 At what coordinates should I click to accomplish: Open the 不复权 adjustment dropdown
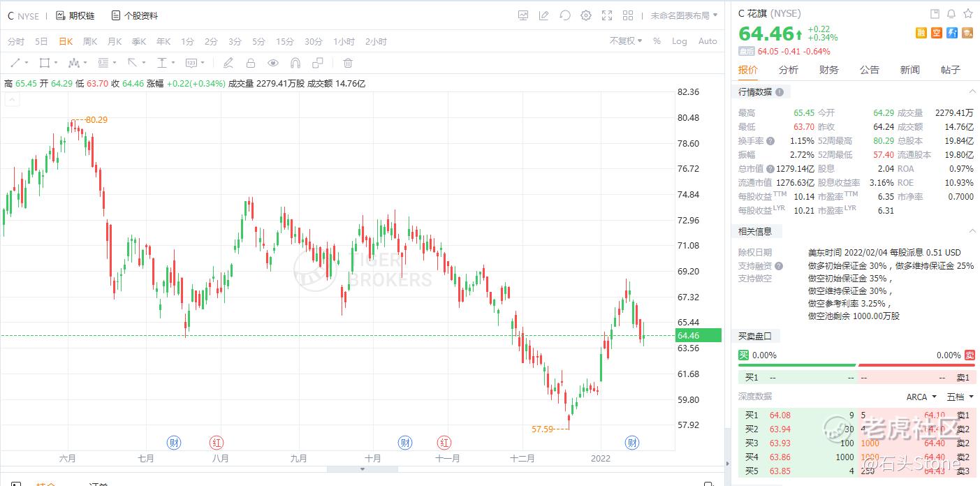[626, 41]
